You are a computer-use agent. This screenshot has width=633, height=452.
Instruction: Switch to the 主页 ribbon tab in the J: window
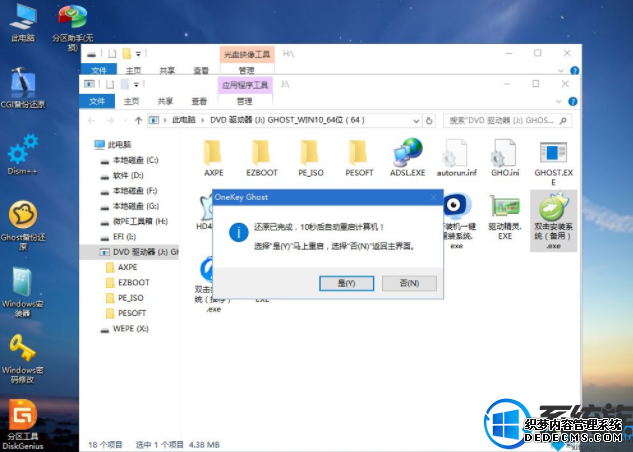(x=131, y=101)
